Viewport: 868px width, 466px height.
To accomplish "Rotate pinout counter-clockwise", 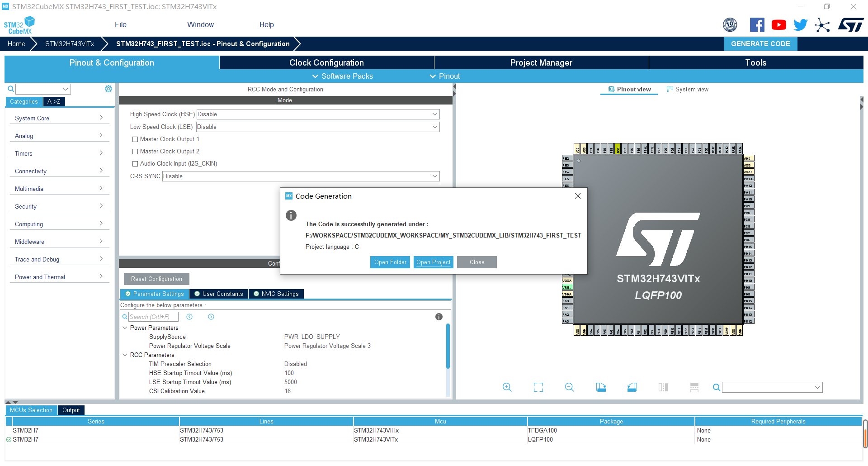I will point(632,387).
